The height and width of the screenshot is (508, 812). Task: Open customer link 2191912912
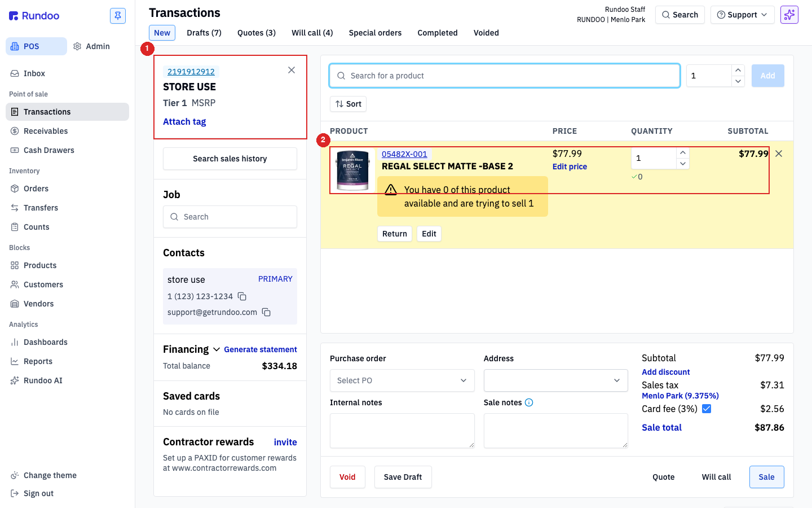(x=191, y=72)
